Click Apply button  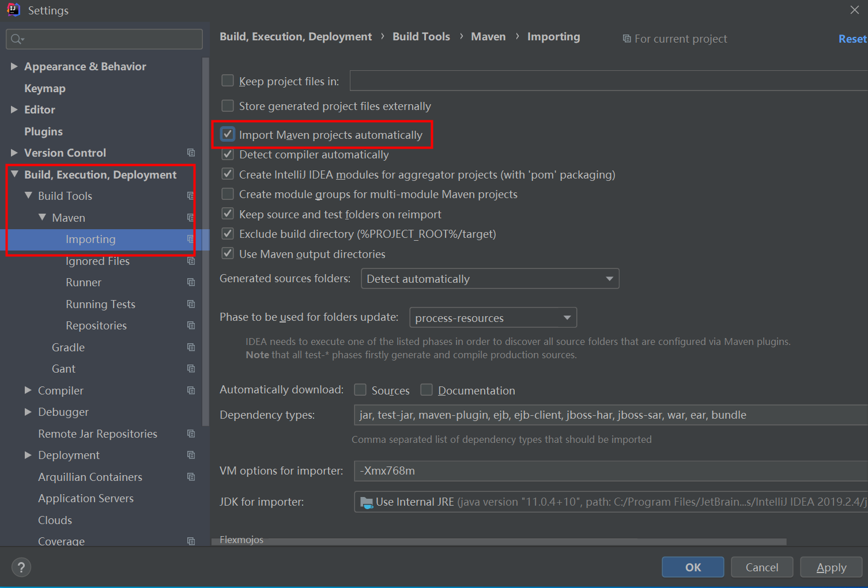coord(831,567)
